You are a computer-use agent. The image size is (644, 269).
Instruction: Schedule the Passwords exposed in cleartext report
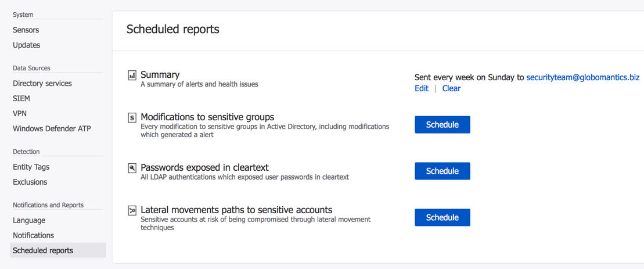pyautogui.click(x=442, y=171)
